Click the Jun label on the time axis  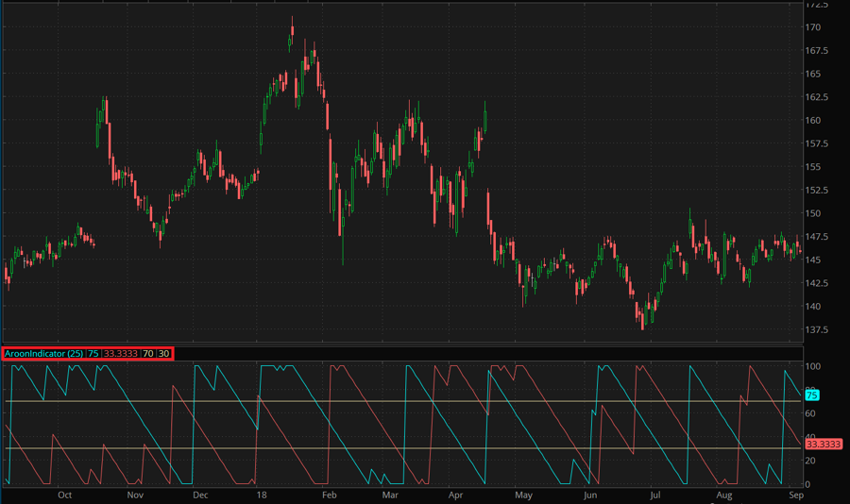click(590, 494)
